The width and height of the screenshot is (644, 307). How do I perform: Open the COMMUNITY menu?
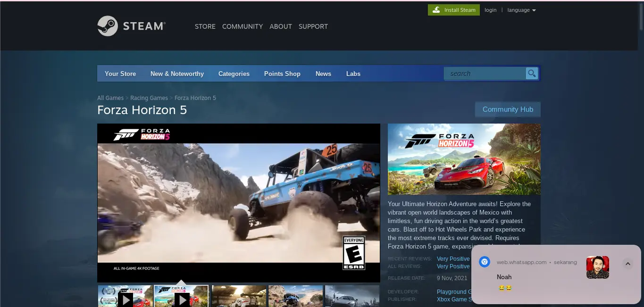pos(243,26)
